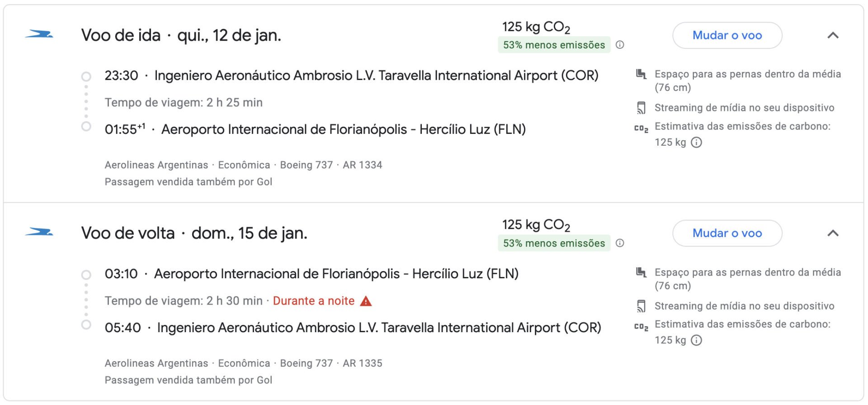
Task: Open emissions info icon beside outbound 53% badge
Action: 620,45
